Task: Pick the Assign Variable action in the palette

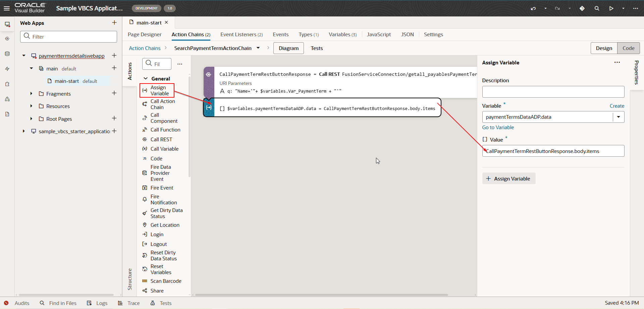Action: click(157, 91)
